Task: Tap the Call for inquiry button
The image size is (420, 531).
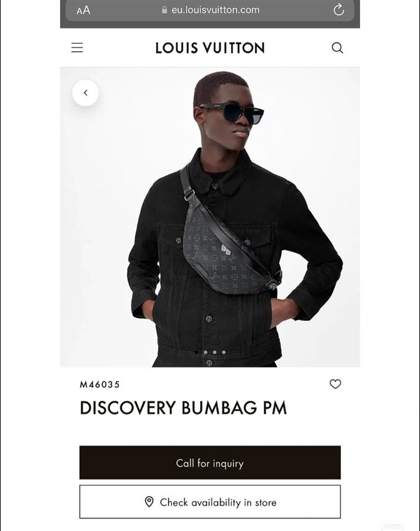Action: pyautogui.click(x=210, y=462)
